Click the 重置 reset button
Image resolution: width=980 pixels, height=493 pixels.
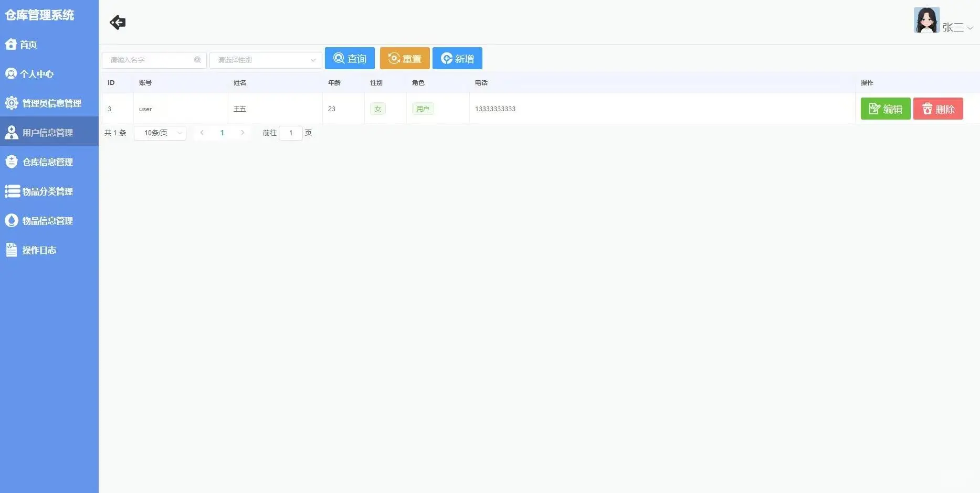pyautogui.click(x=404, y=58)
